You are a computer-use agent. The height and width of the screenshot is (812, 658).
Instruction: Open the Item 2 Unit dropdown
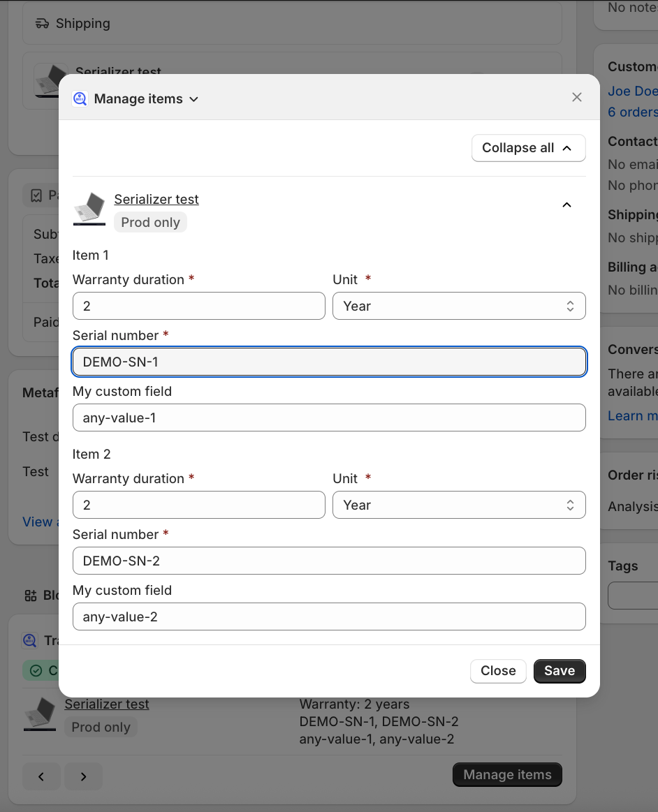click(458, 505)
